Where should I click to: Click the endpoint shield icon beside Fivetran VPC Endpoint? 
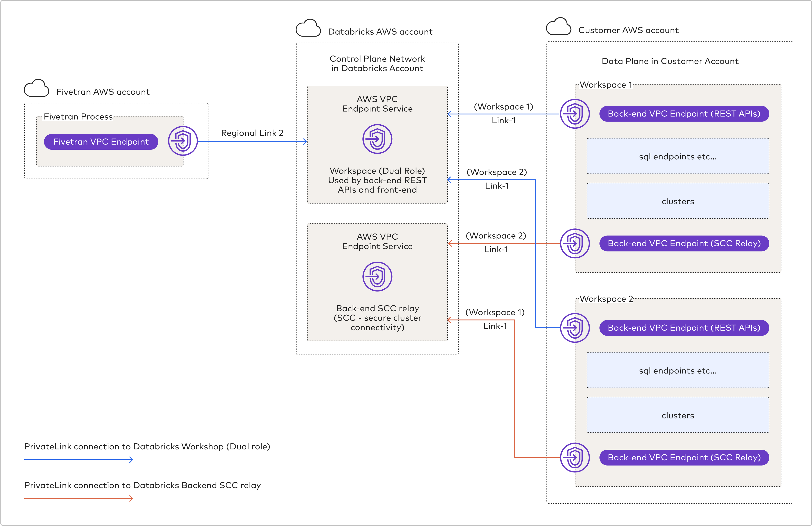[183, 141]
